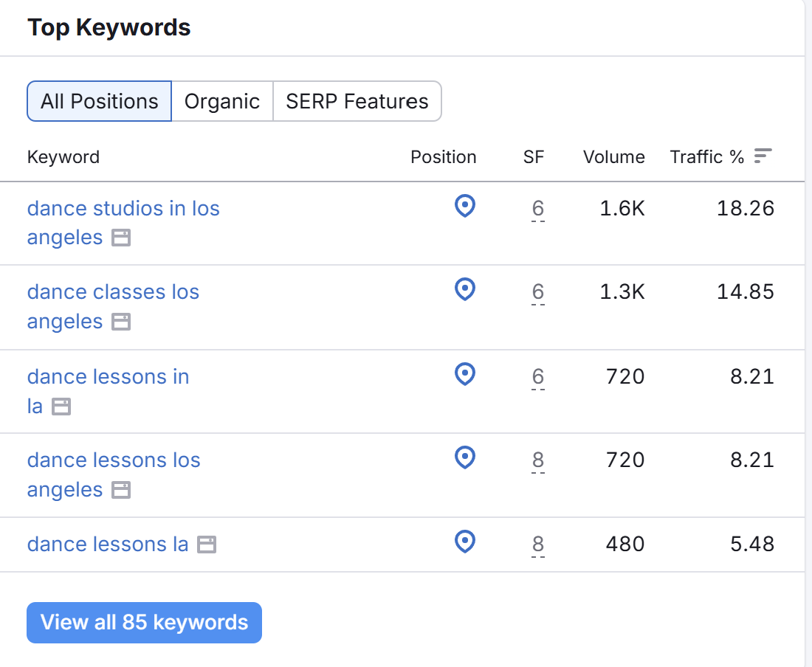This screenshot has height=667, width=812.
Task: Click the location pin for "dance lessons in la"
Action: point(464,376)
